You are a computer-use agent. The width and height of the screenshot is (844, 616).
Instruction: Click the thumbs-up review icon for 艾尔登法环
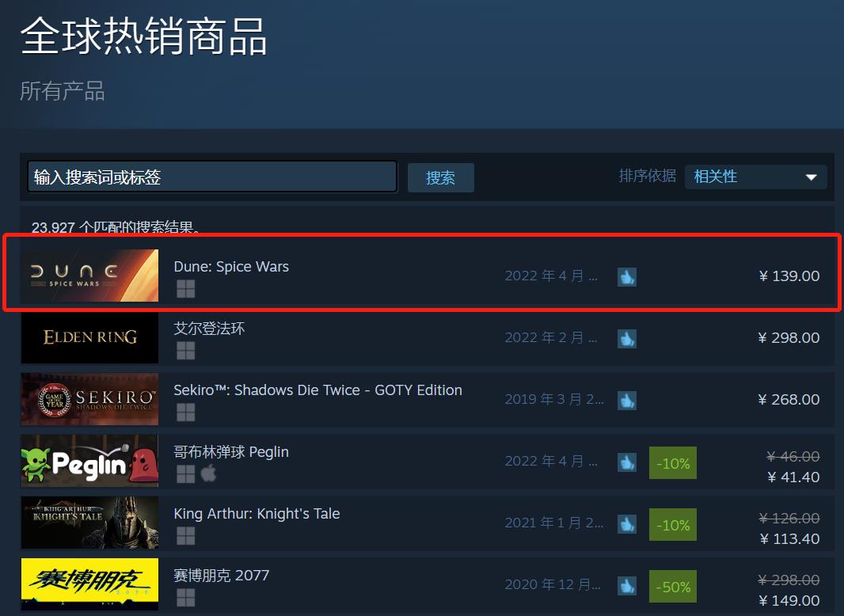coord(626,339)
